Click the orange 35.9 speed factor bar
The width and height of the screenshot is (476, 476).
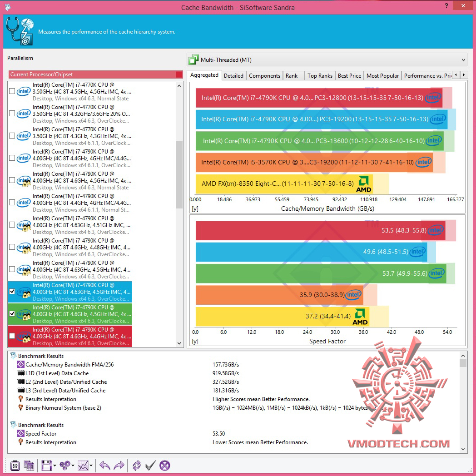(279, 295)
